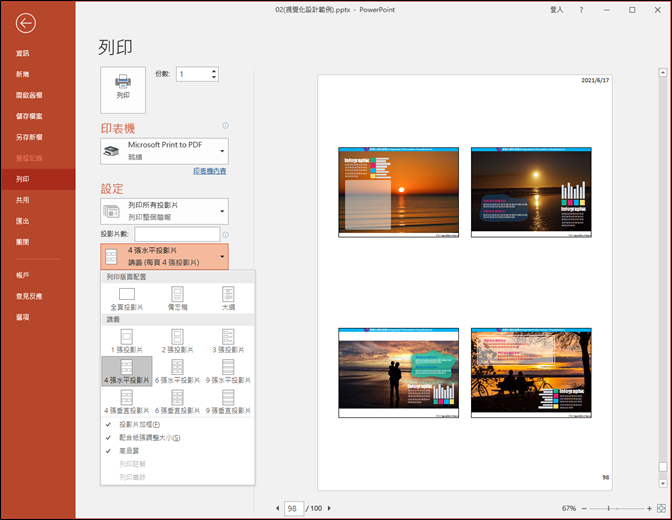This screenshot has height=520, width=672.
Task: Click the bench couple slide thumbnail
Action: pyautogui.click(x=531, y=373)
